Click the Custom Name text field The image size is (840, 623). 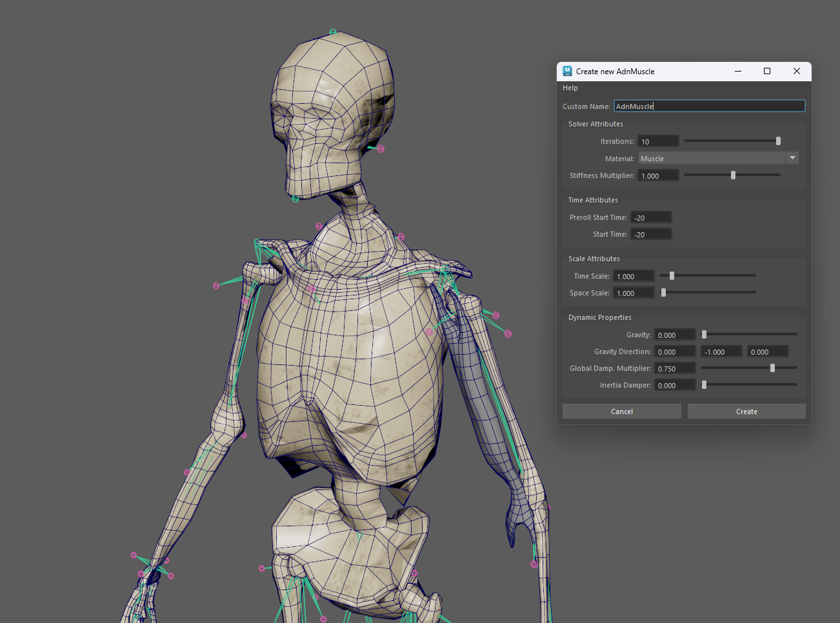pyautogui.click(x=709, y=105)
